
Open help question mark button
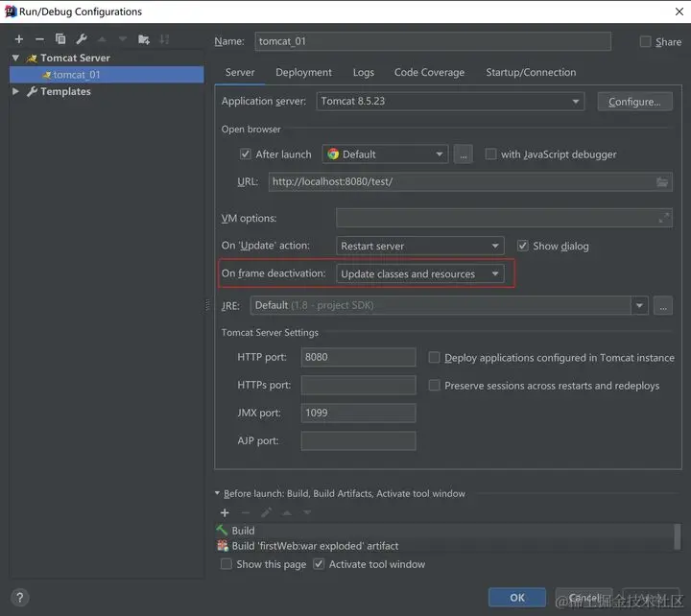tap(19, 598)
